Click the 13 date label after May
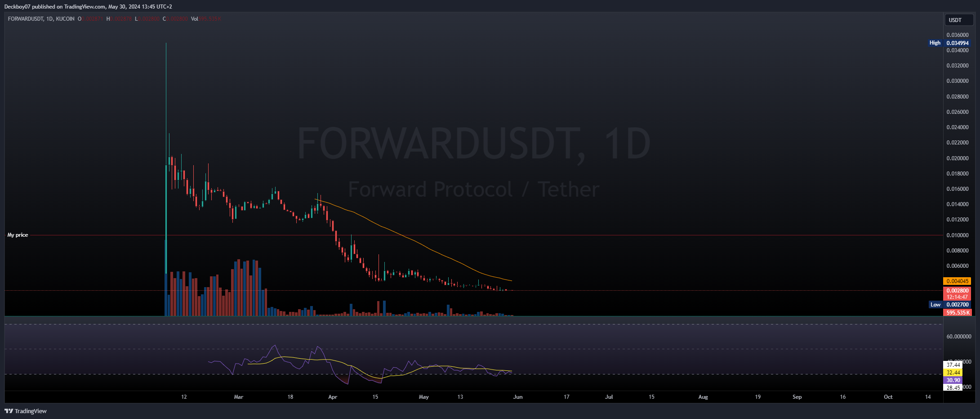This screenshot has width=980, height=419. click(460, 397)
